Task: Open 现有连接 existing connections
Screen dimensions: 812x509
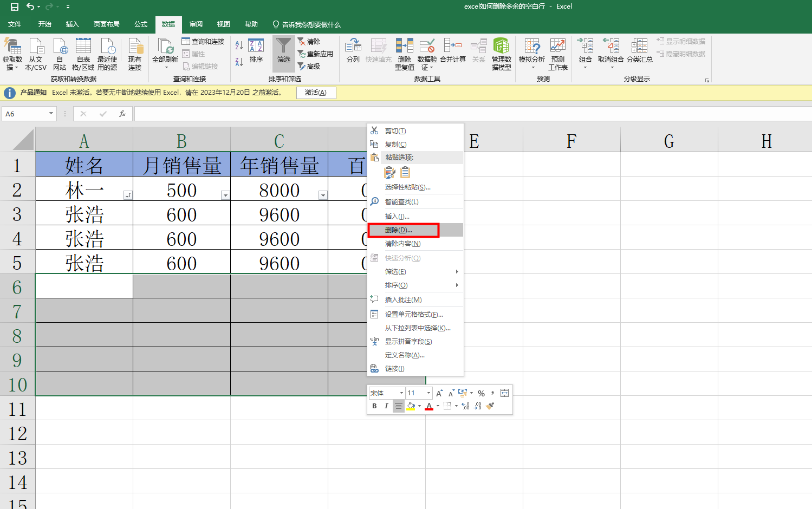Action: (x=135, y=54)
